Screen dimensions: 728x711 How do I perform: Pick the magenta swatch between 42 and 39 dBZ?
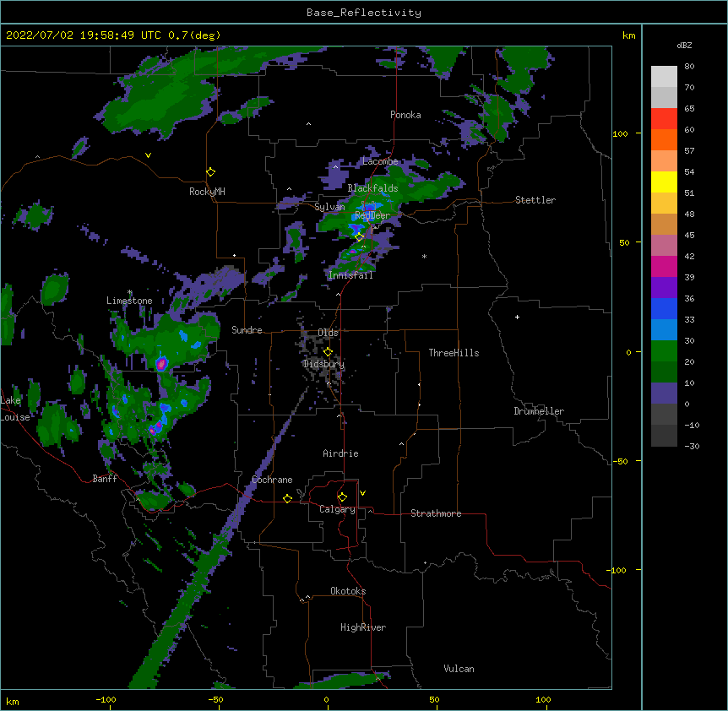tap(664, 267)
